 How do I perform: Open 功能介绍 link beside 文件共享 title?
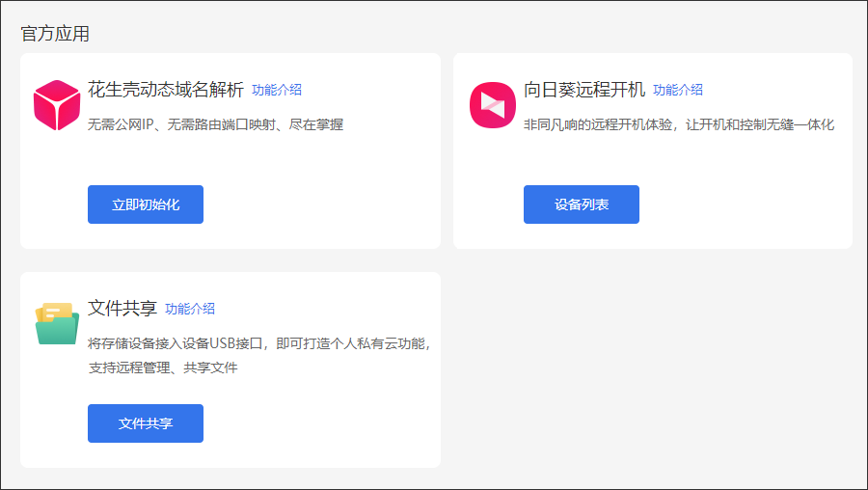[190, 309]
